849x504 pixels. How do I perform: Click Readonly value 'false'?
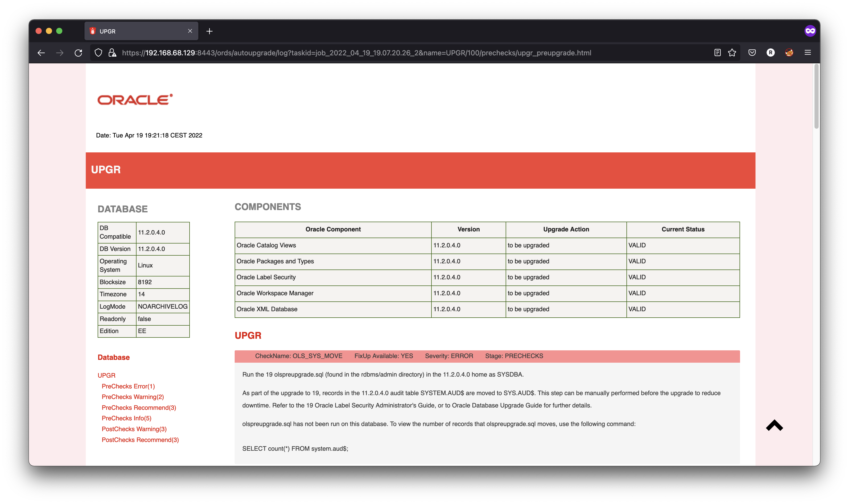163,319
